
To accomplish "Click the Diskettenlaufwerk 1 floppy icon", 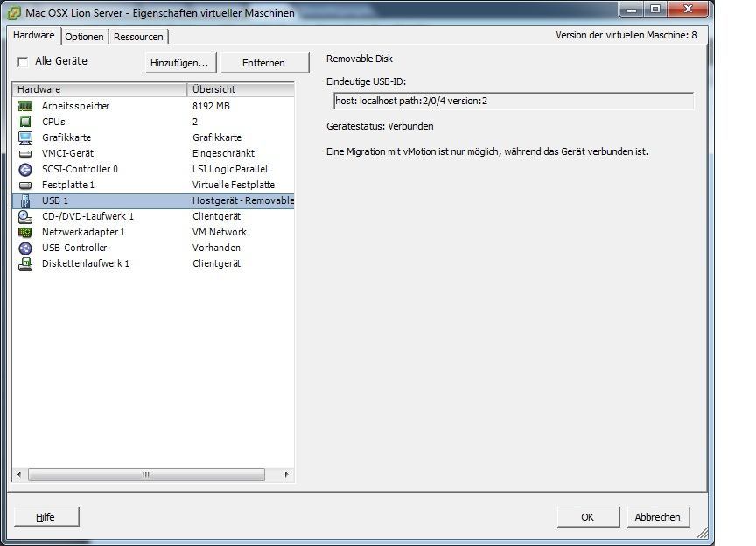I will coord(25,264).
